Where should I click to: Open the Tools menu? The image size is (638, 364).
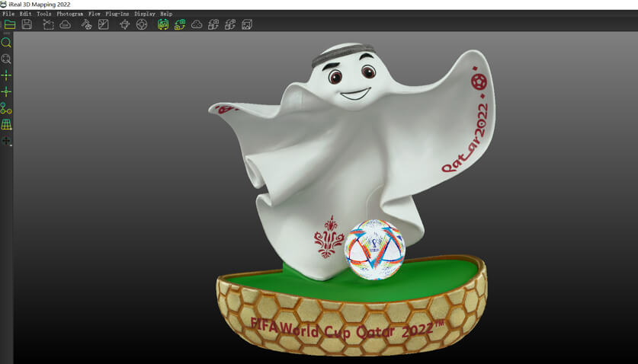pyautogui.click(x=44, y=14)
